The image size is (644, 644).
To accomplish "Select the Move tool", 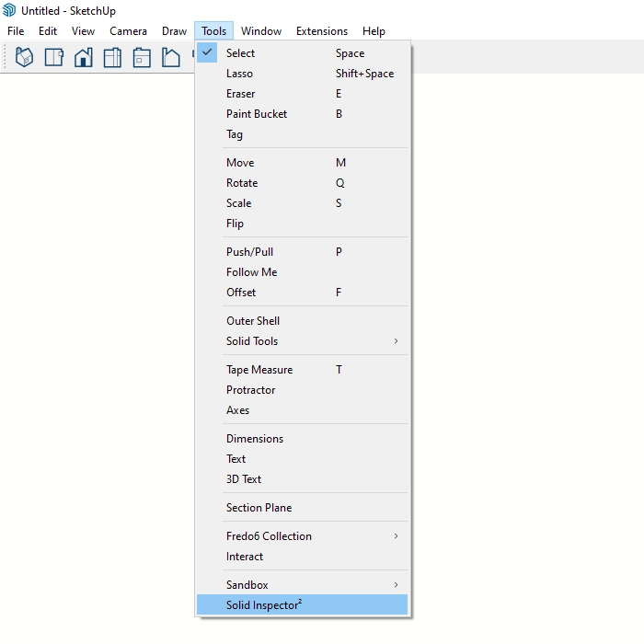I will coord(303,163).
